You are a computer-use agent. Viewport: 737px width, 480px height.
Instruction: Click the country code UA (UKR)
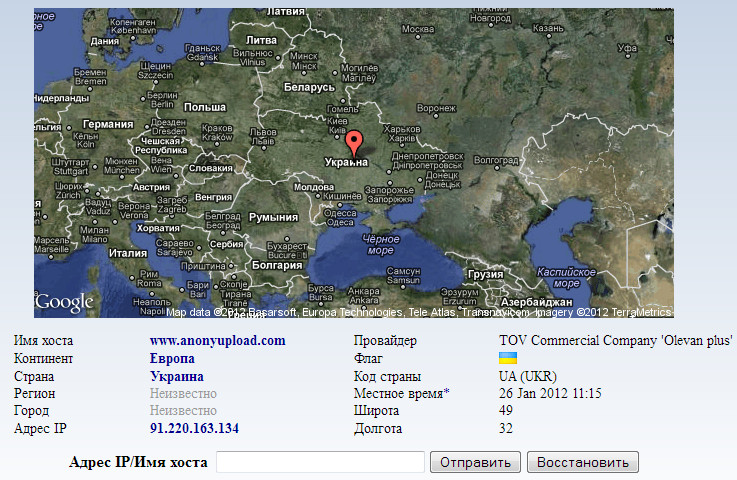click(528, 376)
